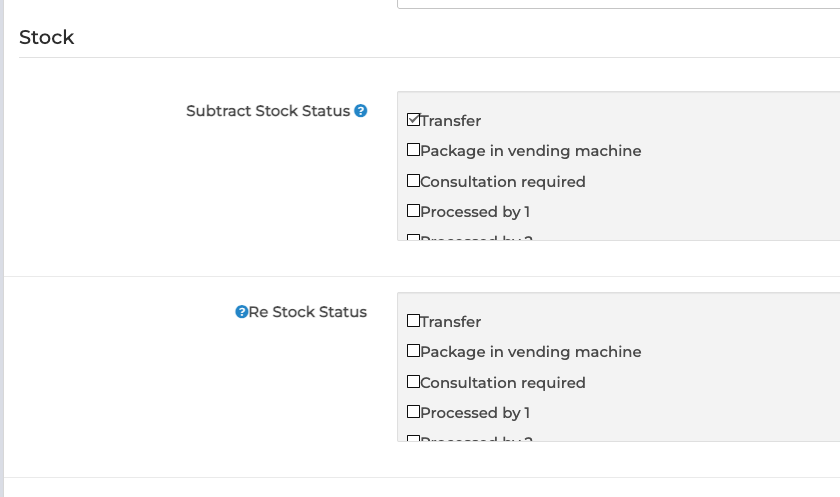This screenshot has height=497, width=840.
Task: Enable Consultation required in Subtract Stock Status
Action: click(413, 181)
